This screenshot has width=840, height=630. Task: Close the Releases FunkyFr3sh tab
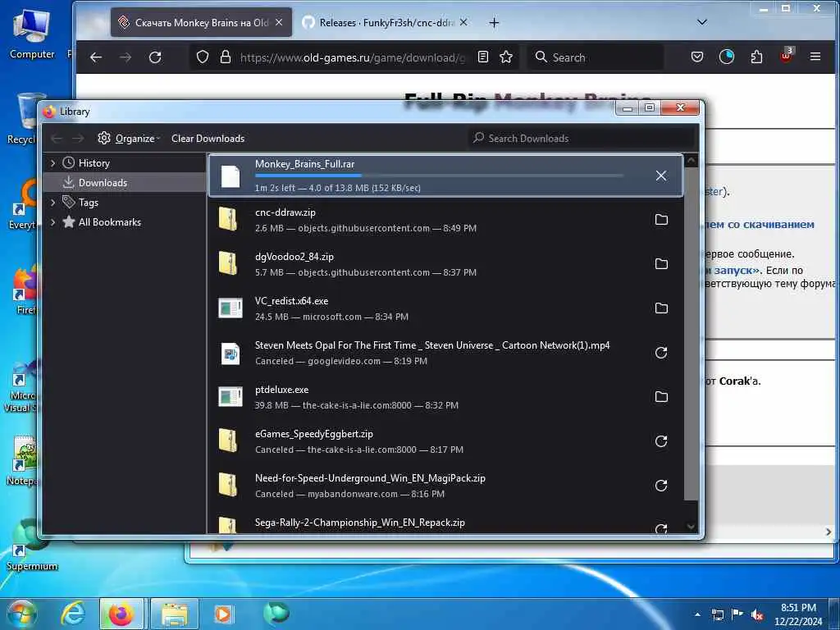pos(463,22)
